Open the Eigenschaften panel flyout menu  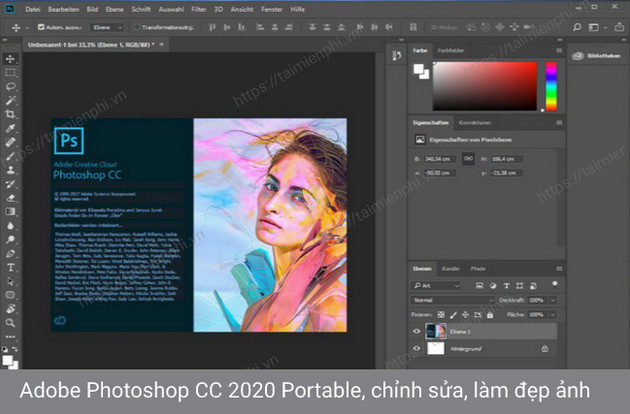(x=559, y=123)
